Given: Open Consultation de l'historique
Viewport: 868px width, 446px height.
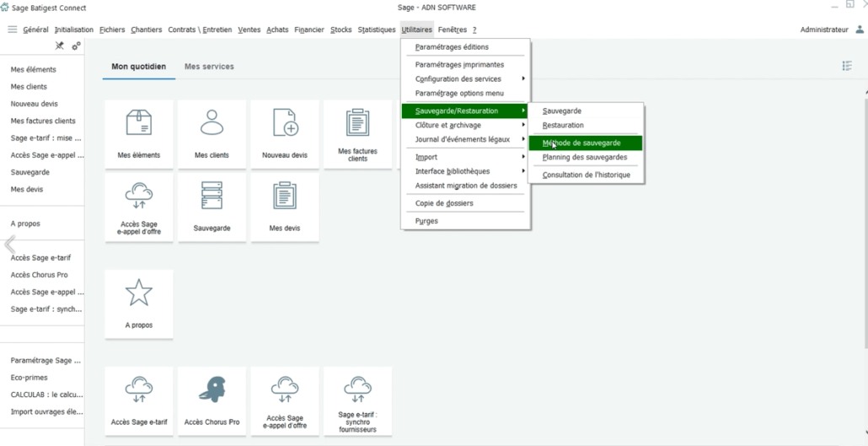Looking at the screenshot, I should click(586, 175).
